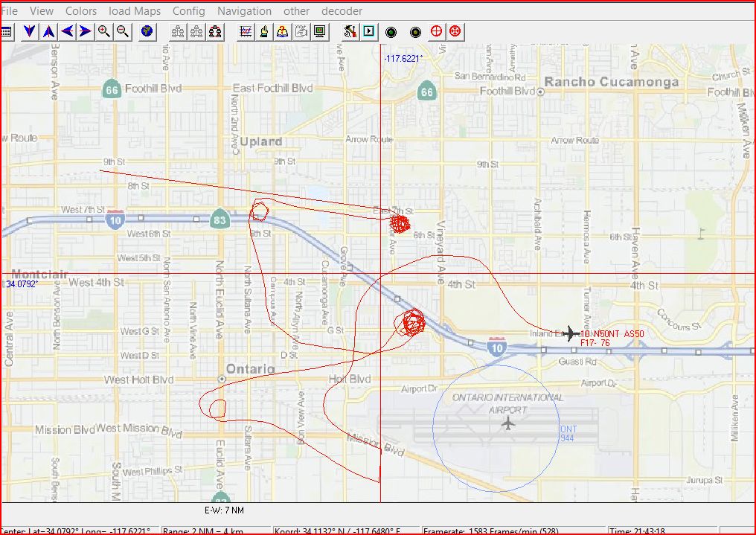This screenshot has height=535, width=756.
Task: Zoom in with the magnifier plus icon
Action: (104, 31)
